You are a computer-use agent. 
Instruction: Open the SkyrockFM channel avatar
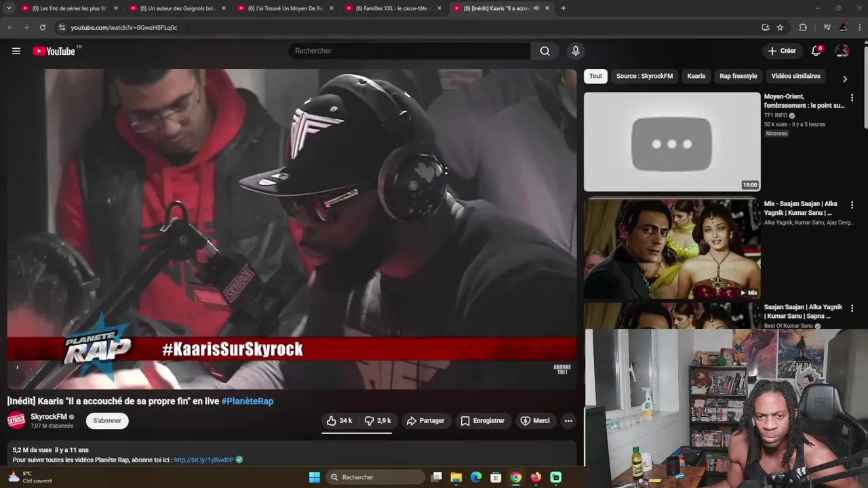coord(16,421)
